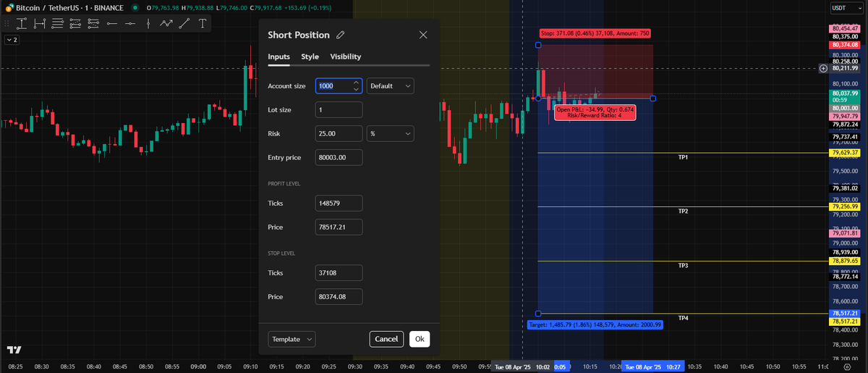Click the 10:02 highlighted time axis label
The height and width of the screenshot is (373, 868).
click(x=522, y=367)
